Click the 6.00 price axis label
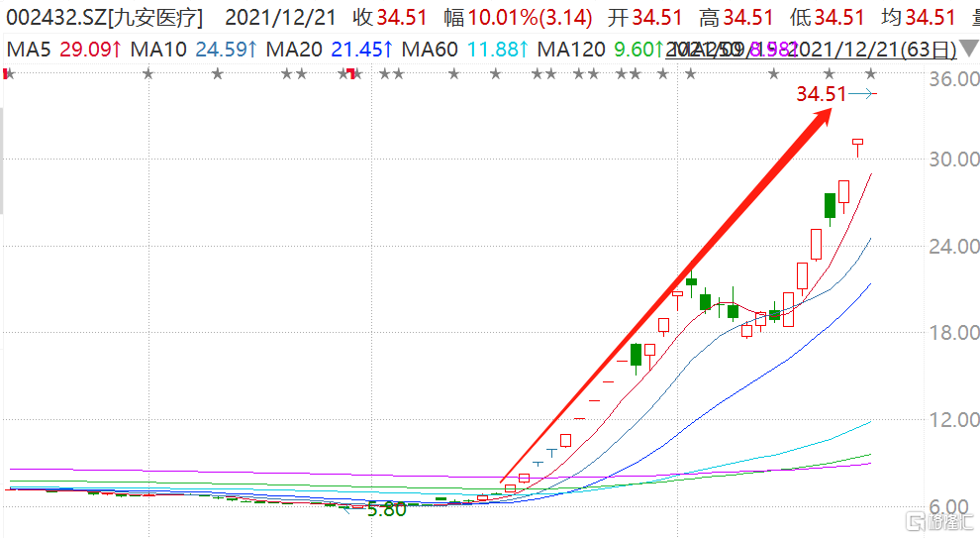The image size is (980, 538). point(948,506)
